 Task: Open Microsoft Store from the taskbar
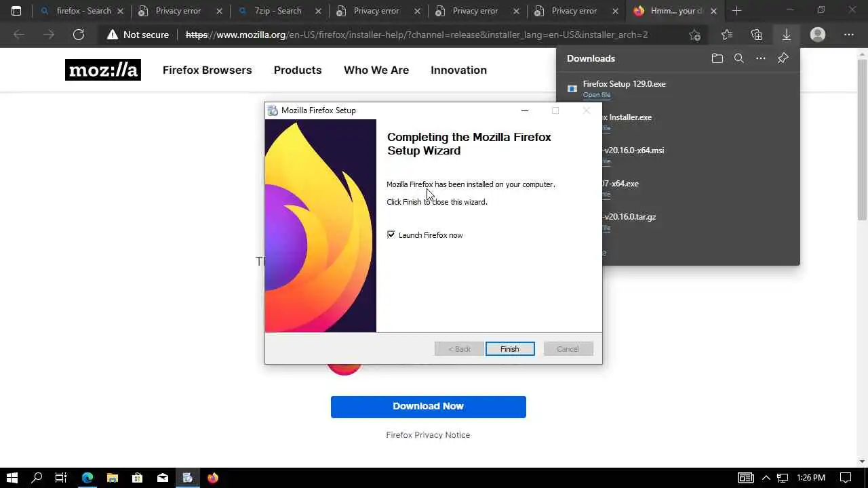[x=138, y=478]
